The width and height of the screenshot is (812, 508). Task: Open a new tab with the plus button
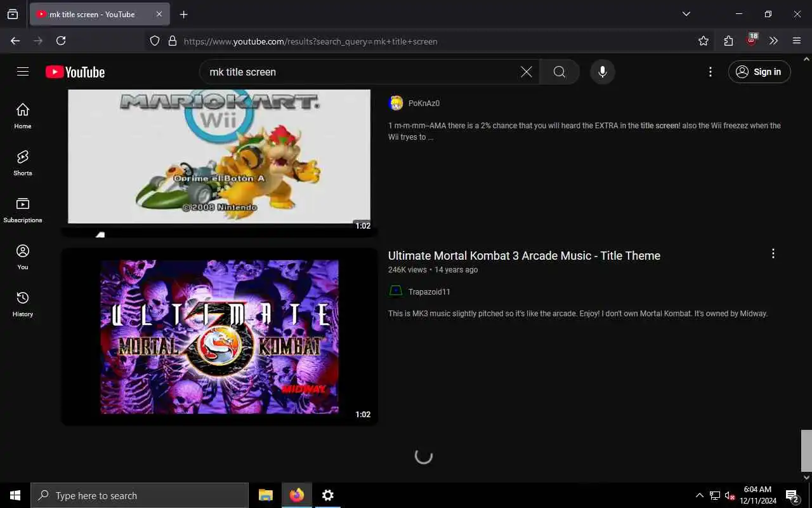tap(184, 14)
